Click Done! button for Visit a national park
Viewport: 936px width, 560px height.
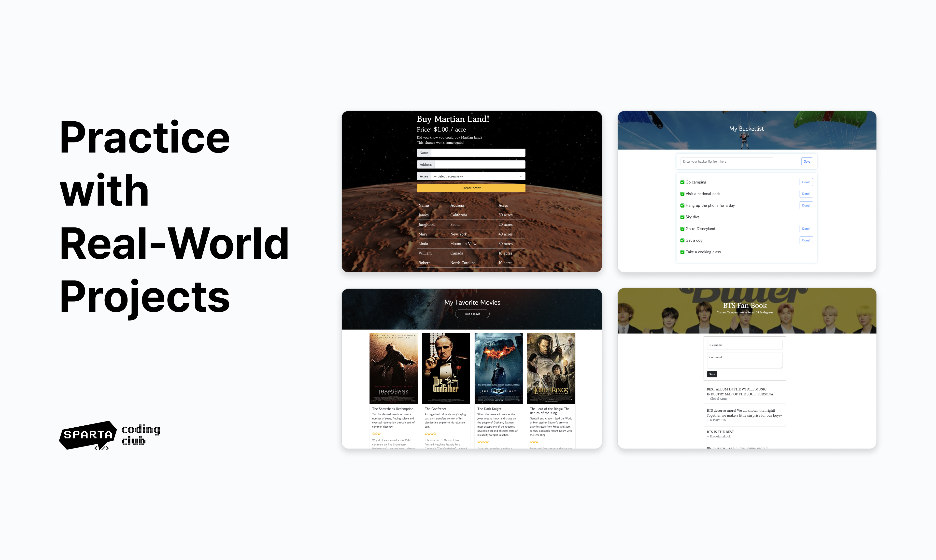806,194
